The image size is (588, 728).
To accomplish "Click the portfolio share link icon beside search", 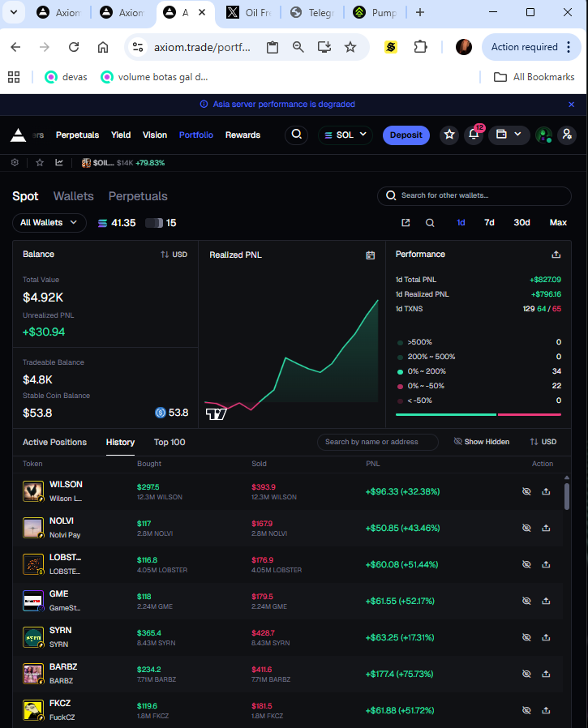I will click(406, 223).
